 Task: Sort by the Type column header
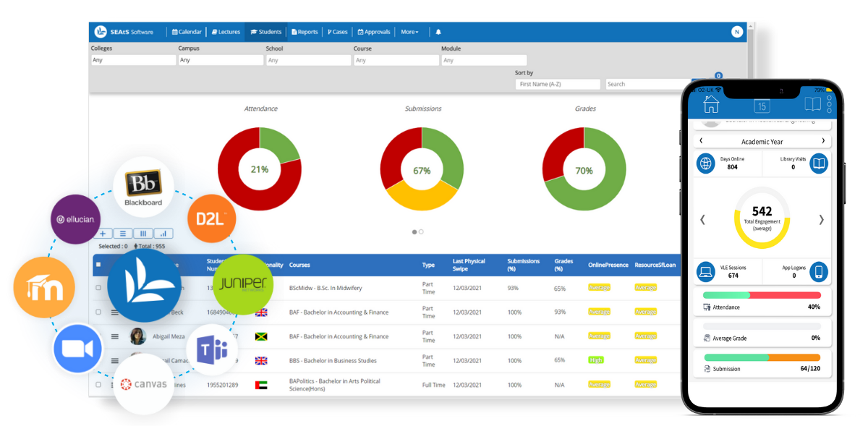(428, 265)
